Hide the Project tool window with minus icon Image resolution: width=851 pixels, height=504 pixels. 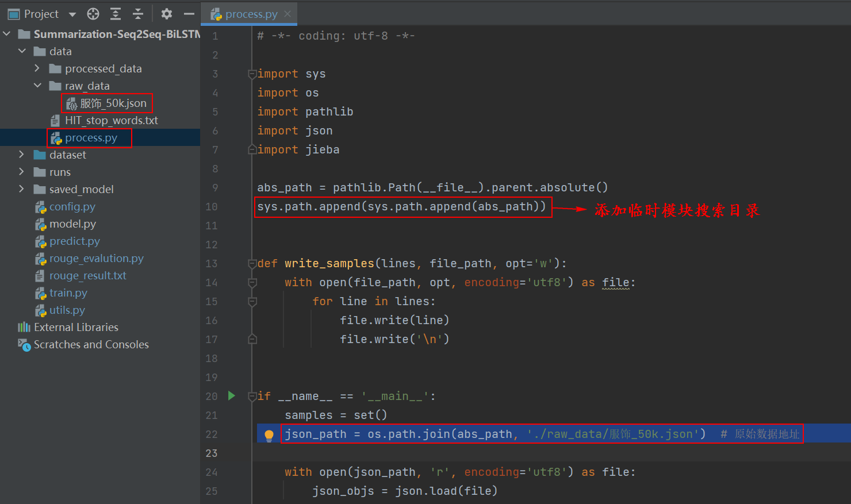coord(188,14)
